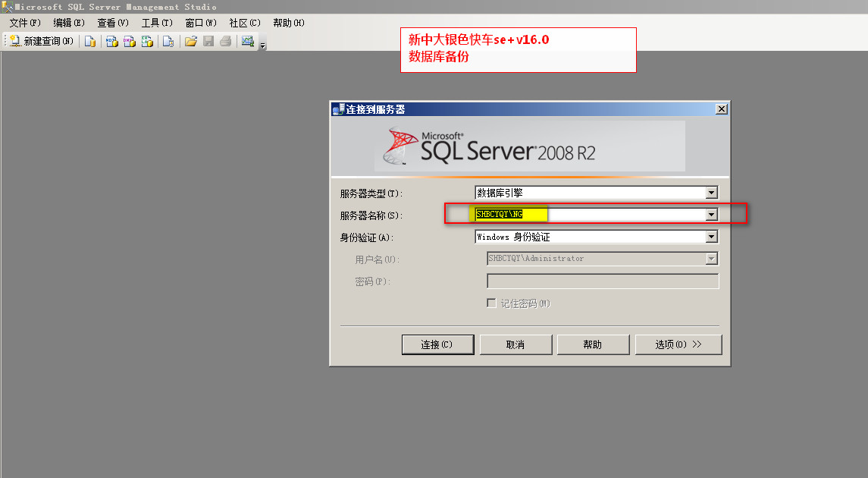This screenshot has height=478, width=868.
Task: Expand the 身份验证 dropdown list
Action: [x=711, y=237]
